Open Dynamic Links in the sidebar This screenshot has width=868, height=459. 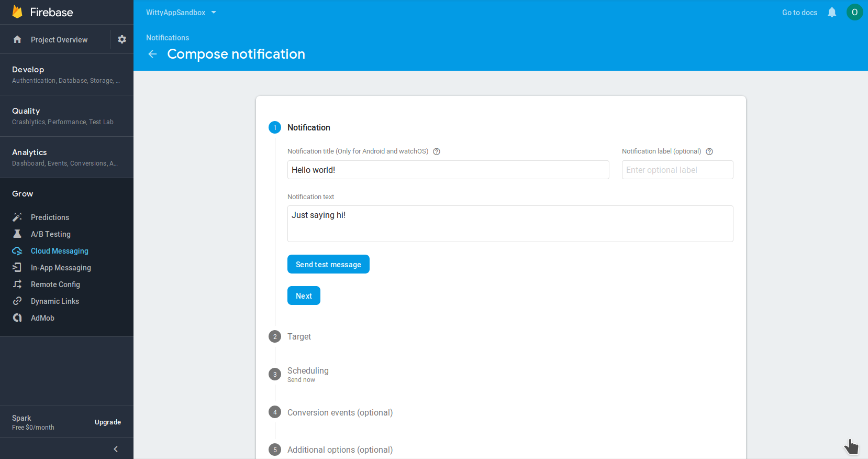tap(55, 301)
